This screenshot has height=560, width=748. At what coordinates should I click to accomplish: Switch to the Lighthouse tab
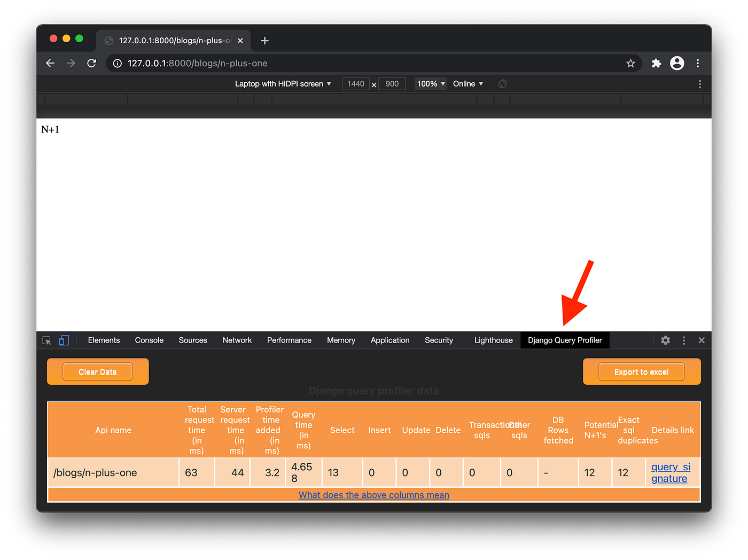click(493, 340)
